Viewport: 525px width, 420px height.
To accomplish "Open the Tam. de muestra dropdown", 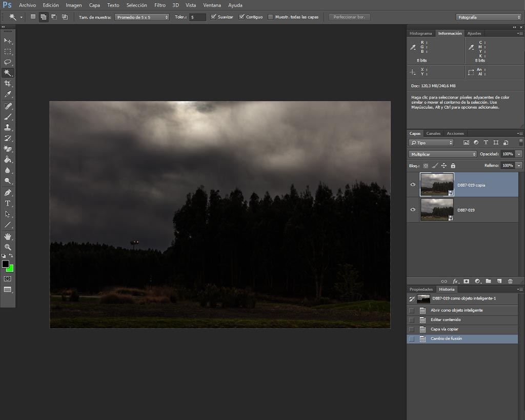I will click(x=142, y=17).
